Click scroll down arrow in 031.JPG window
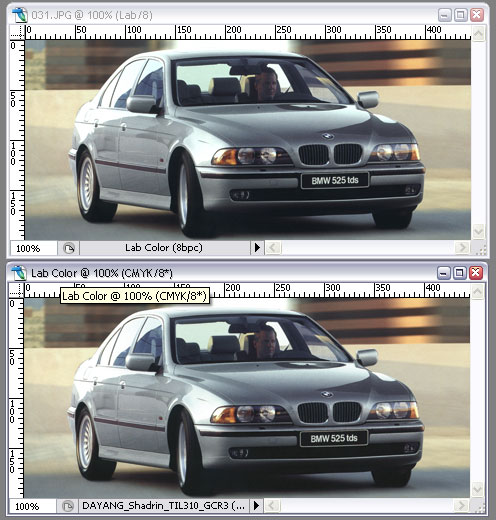The height and width of the screenshot is (520, 496). coord(478,232)
